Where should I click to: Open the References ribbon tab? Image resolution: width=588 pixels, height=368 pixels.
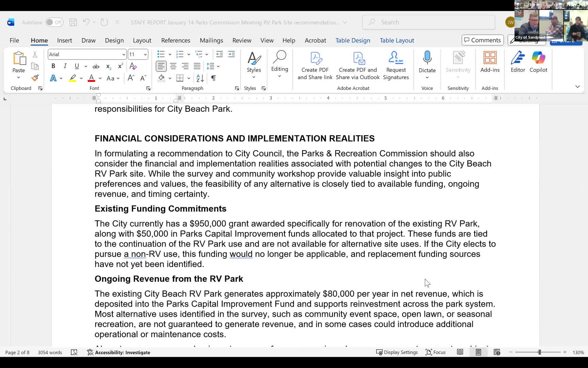coord(176,40)
